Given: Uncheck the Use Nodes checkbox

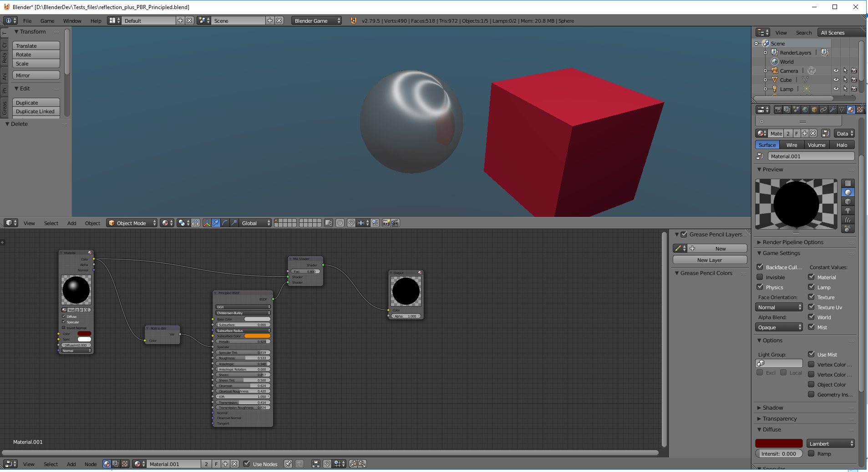Looking at the screenshot, I should pyautogui.click(x=247, y=464).
